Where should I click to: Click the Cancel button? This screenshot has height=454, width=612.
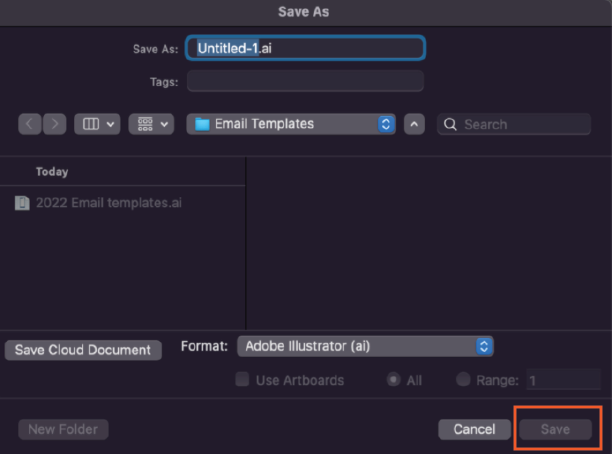[474, 429]
